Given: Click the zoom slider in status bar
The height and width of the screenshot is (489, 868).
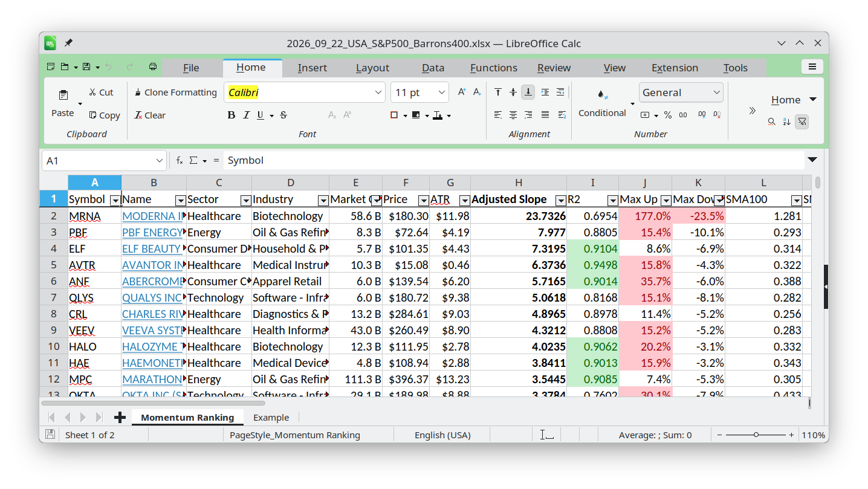Looking at the screenshot, I should point(756,435).
